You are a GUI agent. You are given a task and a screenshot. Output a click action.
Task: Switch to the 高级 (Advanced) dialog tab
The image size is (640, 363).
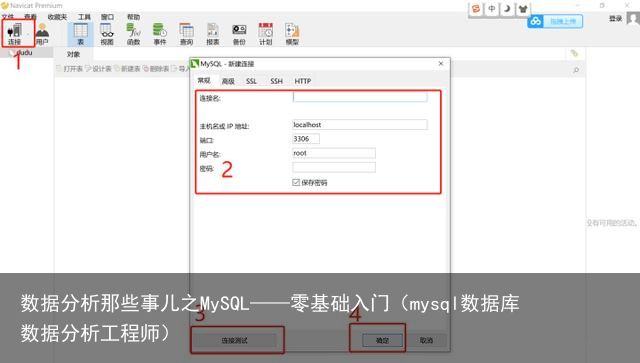(x=228, y=81)
